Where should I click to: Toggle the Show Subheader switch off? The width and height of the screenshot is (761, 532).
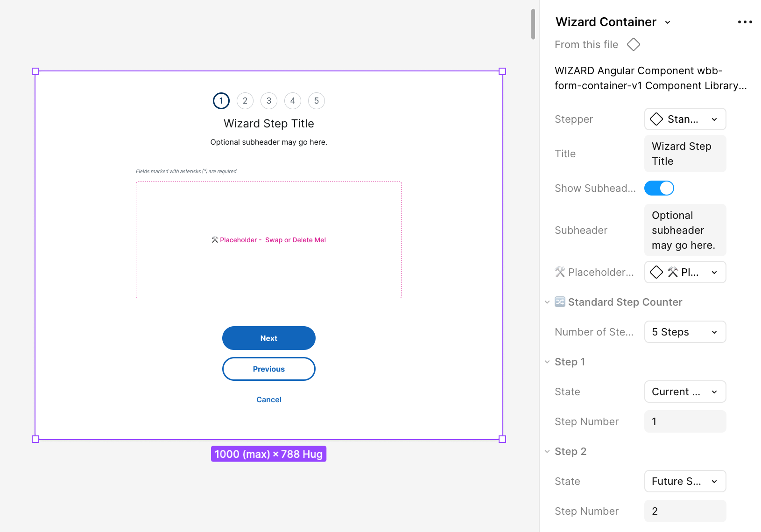pyautogui.click(x=659, y=188)
